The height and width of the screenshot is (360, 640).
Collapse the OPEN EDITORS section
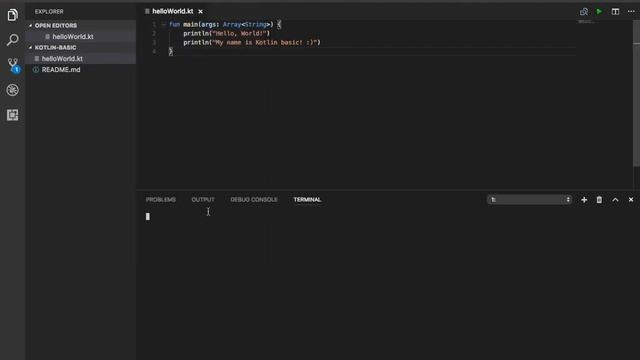click(x=56, y=25)
